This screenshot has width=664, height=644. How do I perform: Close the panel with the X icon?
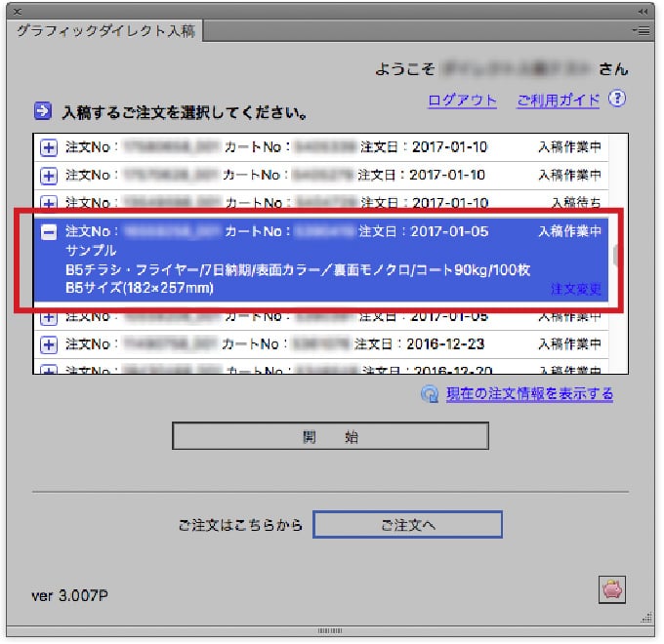pyautogui.click(x=18, y=12)
